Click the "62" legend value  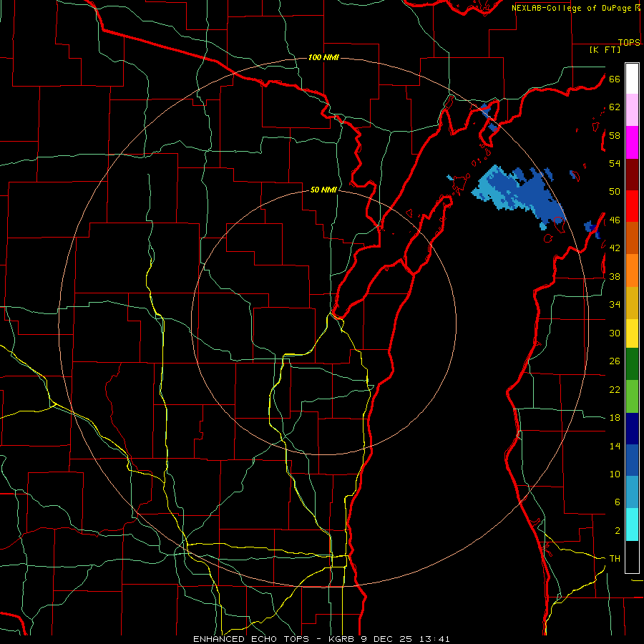coord(615,107)
